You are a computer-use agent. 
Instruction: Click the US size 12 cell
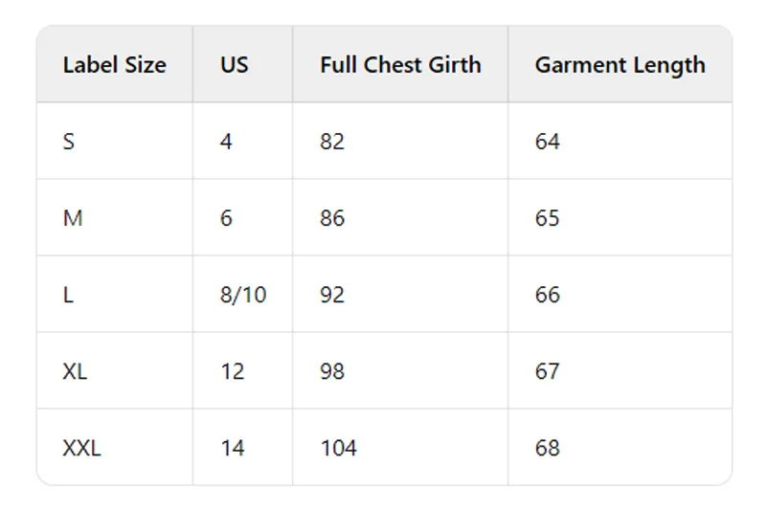tap(243, 371)
